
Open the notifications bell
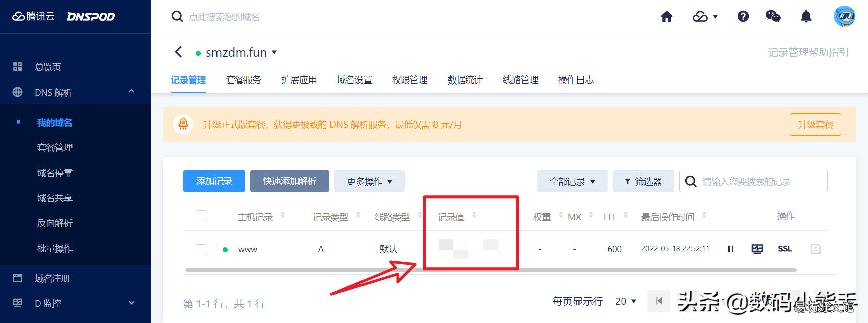click(806, 17)
